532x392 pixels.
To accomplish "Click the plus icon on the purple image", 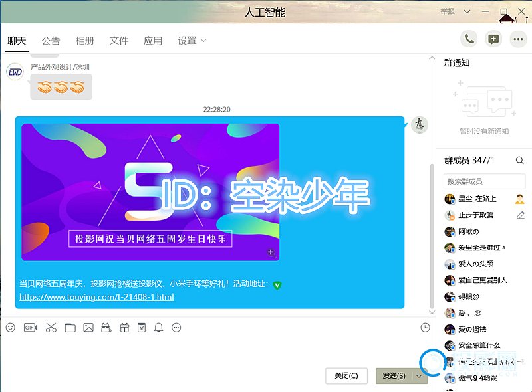I will 271,252.
